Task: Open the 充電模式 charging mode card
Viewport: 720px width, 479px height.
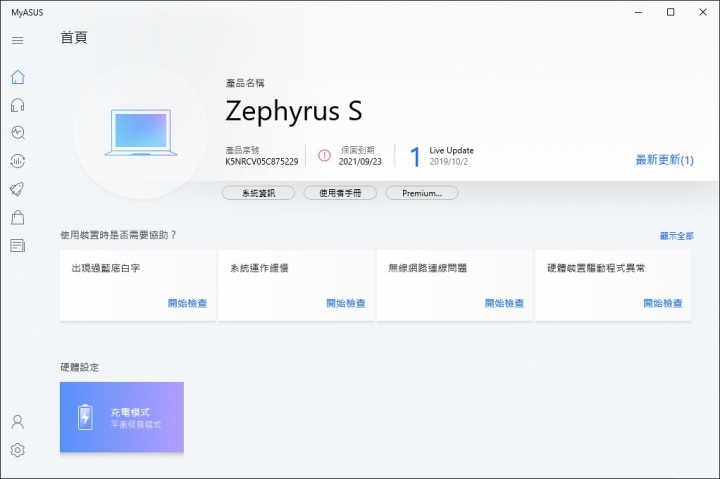Action: tap(122, 417)
